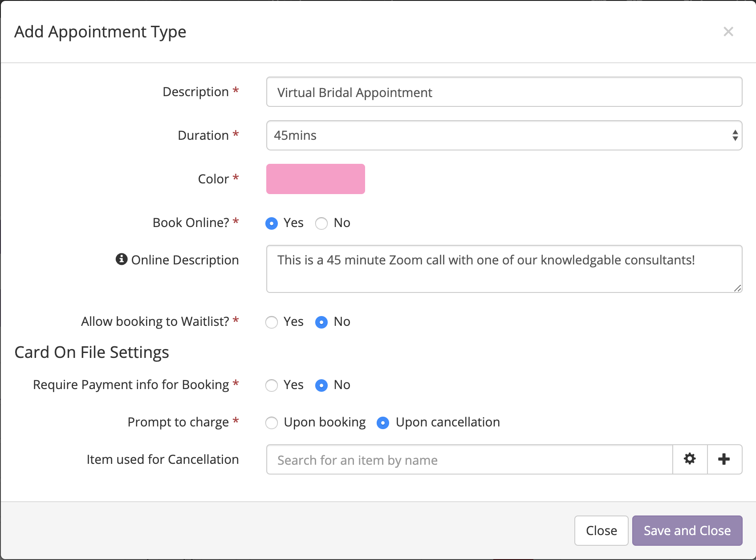This screenshot has width=756, height=560.
Task: Click the Online Description text area
Action: click(504, 269)
